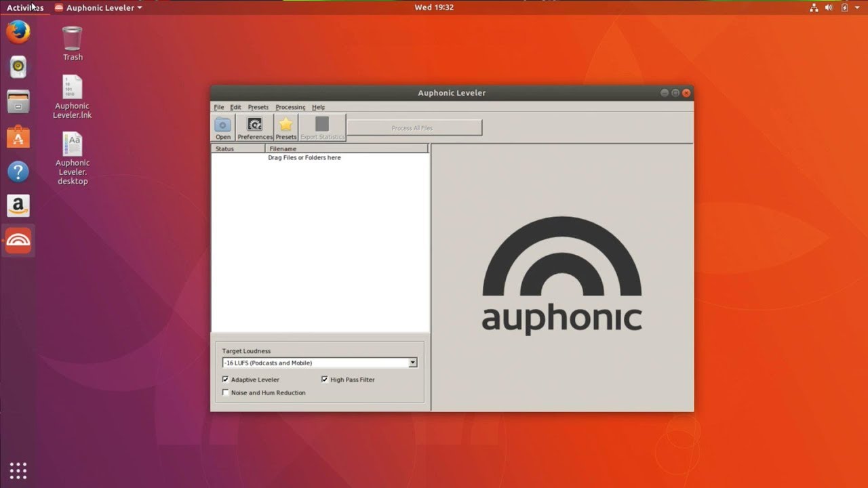Click the Process All Files button

414,127
